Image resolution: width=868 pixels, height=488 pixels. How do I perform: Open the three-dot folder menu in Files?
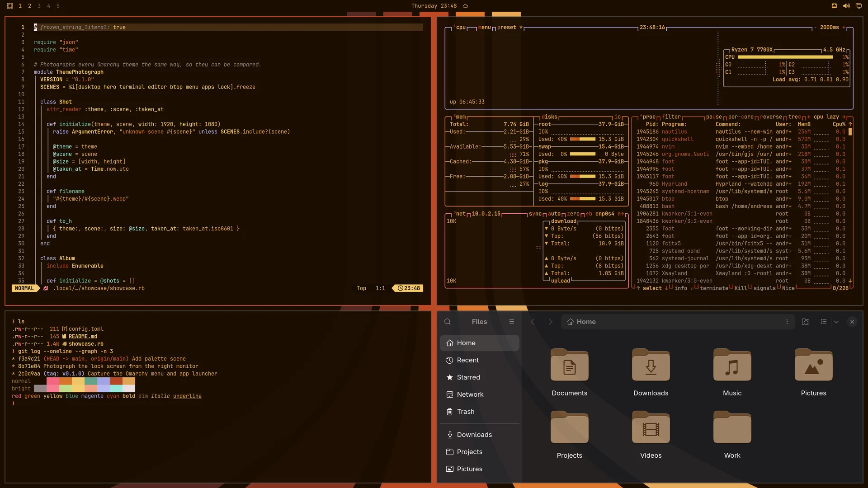[787, 322]
